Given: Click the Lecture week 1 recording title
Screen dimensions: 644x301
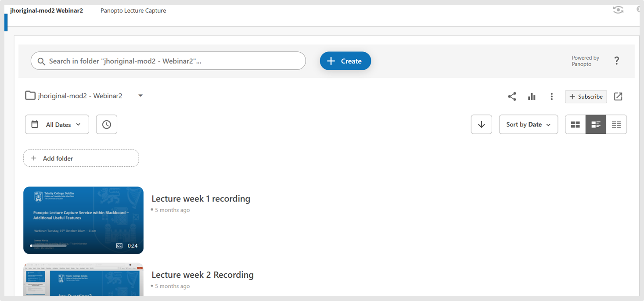Looking at the screenshot, I should [201, 199].
